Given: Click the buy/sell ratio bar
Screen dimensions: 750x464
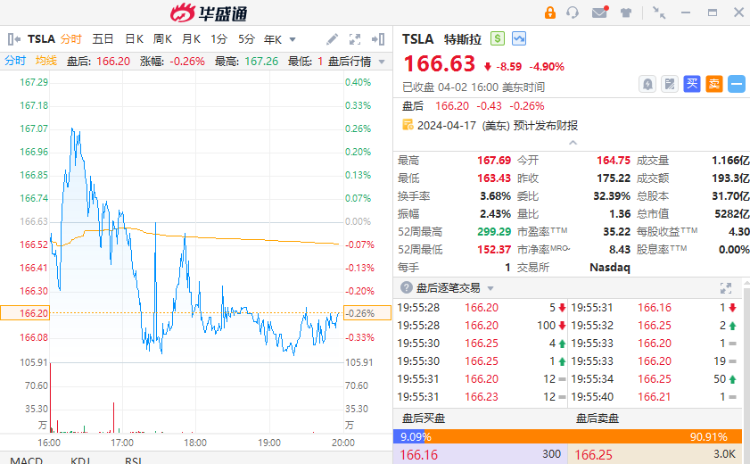Looking at the screenshot, I should (567, 436).
